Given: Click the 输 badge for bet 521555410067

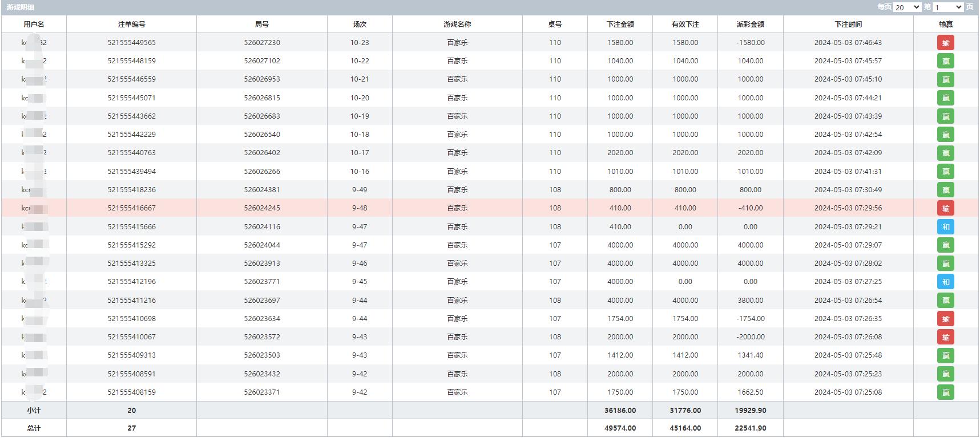Looking at the screenshot, I should coord(945,337).
